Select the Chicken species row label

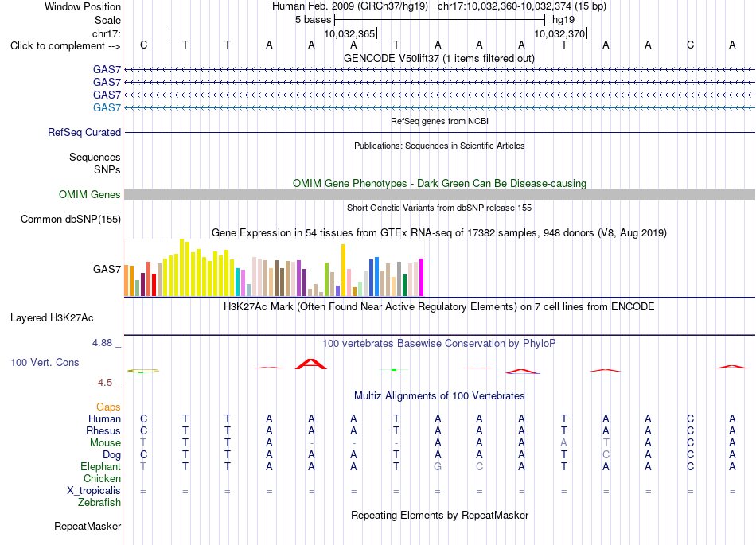pyautogui.click(x=102, y=478)
